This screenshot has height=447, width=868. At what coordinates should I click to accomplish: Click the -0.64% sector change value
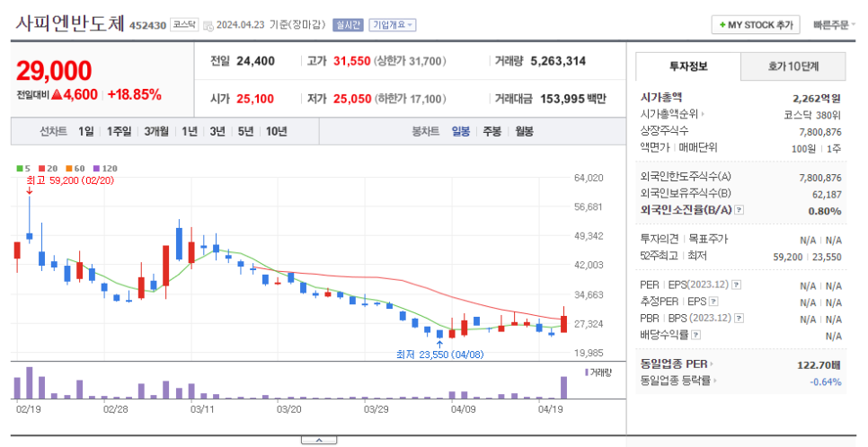pos(826,381)
